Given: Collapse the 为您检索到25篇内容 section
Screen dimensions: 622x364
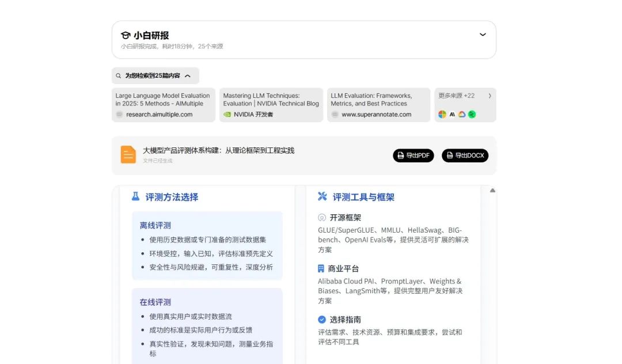Looking at the screenshot, I should point(187,75).
